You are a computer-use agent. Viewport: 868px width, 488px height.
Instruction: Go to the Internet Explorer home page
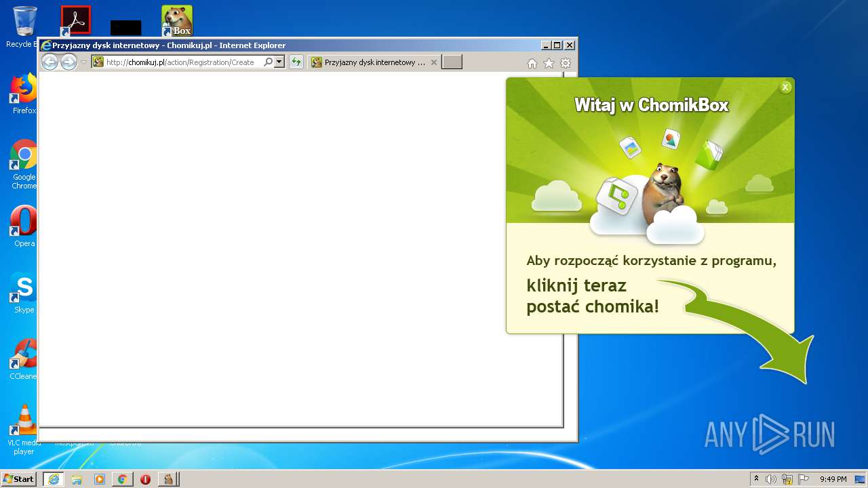(x=532, y=63)
